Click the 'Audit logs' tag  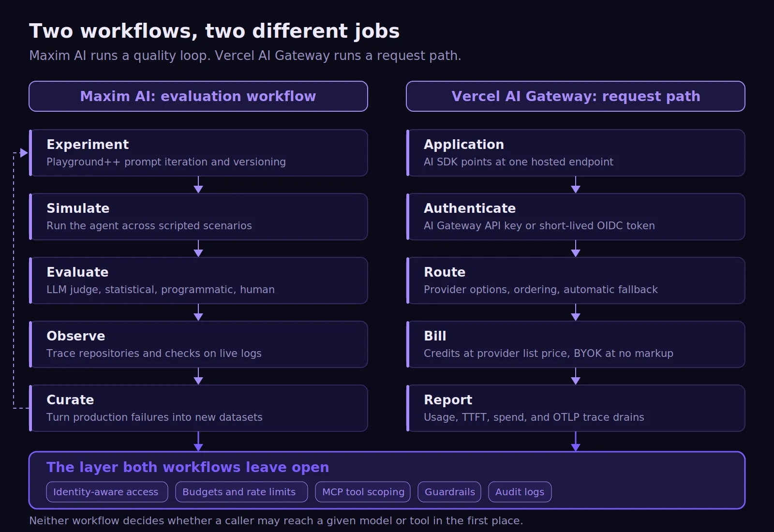click(520, 492)
